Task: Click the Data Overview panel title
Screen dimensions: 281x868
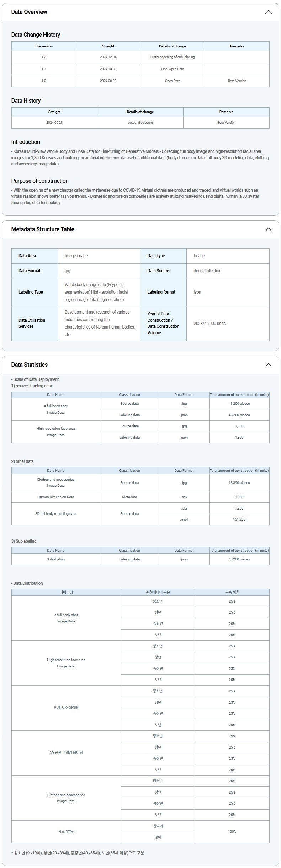Action: pos(29,12)
